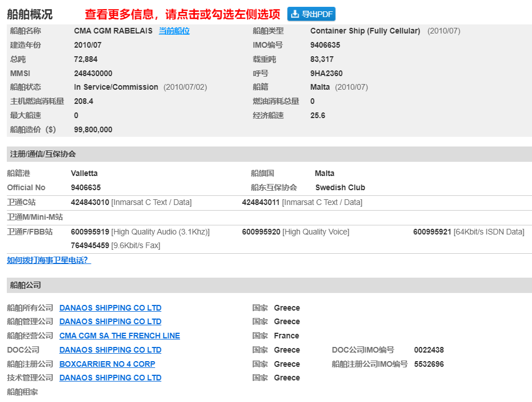The width and height of the screenshot is (532, 402).
Task: Click the 船舶概况 page heading
Action: (30, 14)
